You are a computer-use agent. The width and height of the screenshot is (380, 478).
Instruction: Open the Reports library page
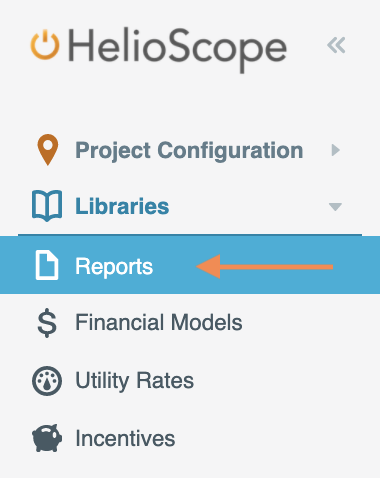(x=114, y=267)
